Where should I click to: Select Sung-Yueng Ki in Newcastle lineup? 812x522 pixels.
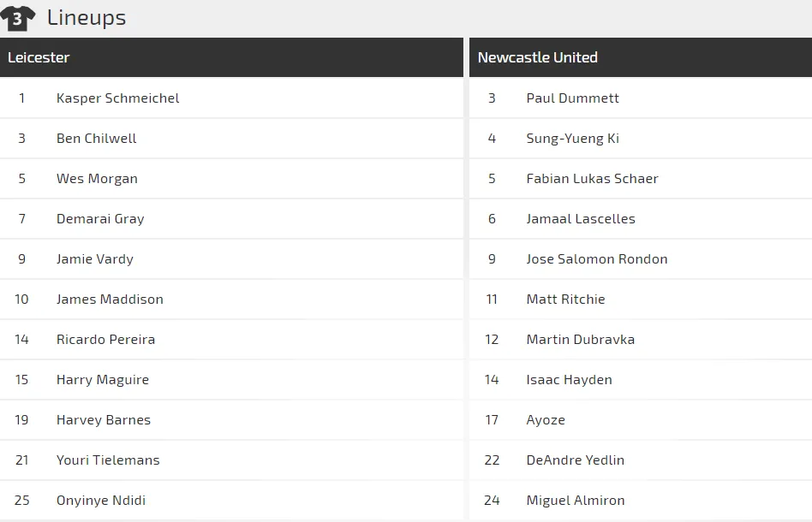coord(572,139)
